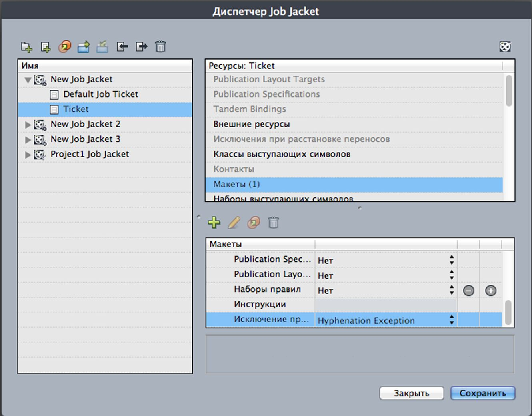Click the Default Job Ticket page icon
The width and height of the screenshot is (532, 416).
coord(54,95)
